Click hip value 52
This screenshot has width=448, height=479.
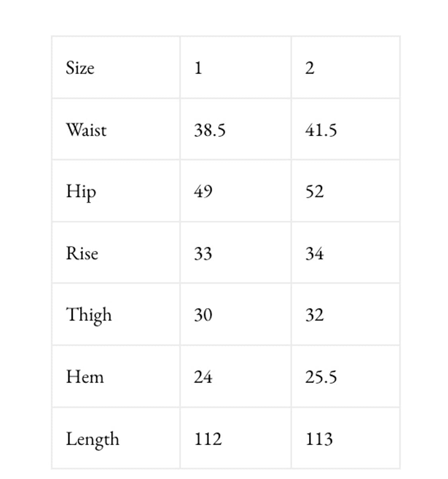tap(315, 192)
